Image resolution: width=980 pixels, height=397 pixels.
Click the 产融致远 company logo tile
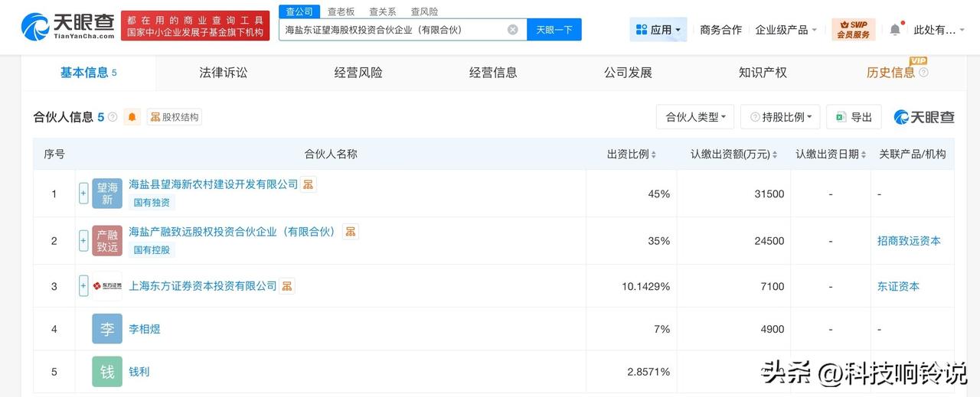click(107, 241)
